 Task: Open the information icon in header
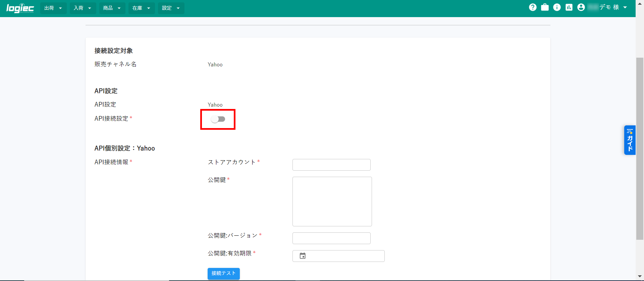pos(557,7)
